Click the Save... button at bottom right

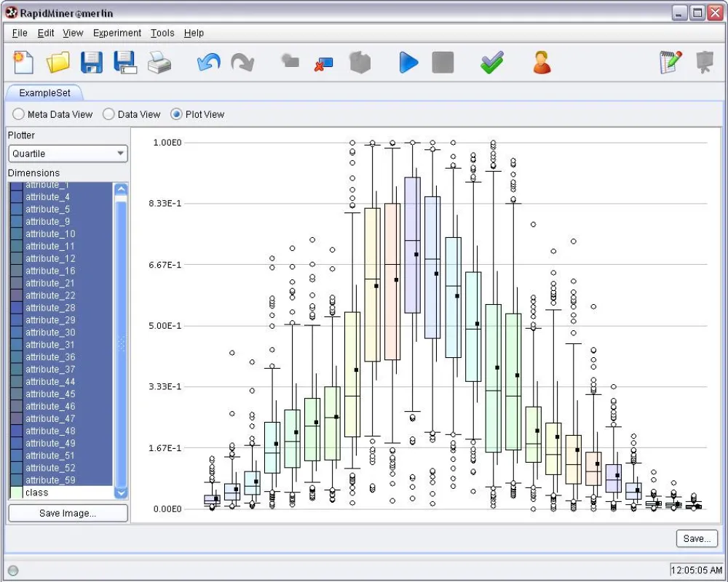pyautogui.click(x=697, y=539)
